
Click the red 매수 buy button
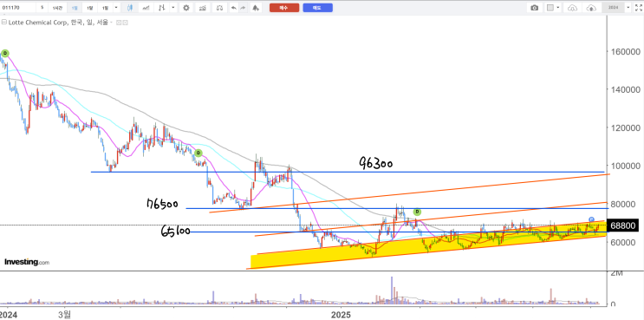point(284,8)
